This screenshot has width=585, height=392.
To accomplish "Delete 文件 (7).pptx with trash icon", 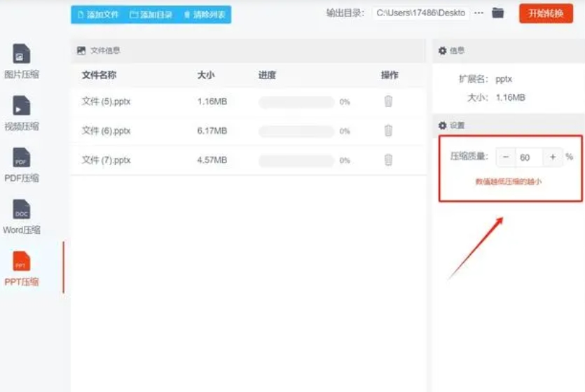I will click(x=388, y=160).
